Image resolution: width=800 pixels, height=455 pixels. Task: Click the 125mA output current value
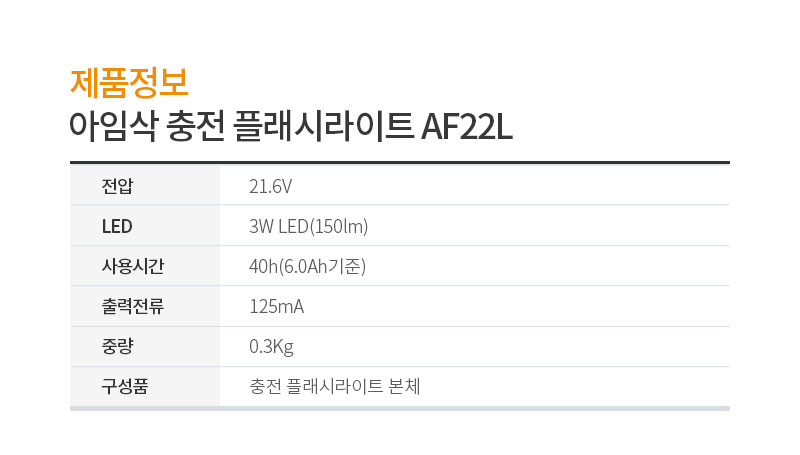pyautogui.click(x=277, y=307)
